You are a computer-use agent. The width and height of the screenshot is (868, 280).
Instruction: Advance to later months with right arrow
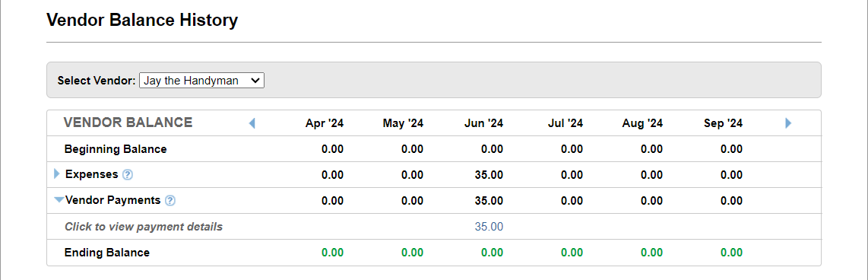788,123
